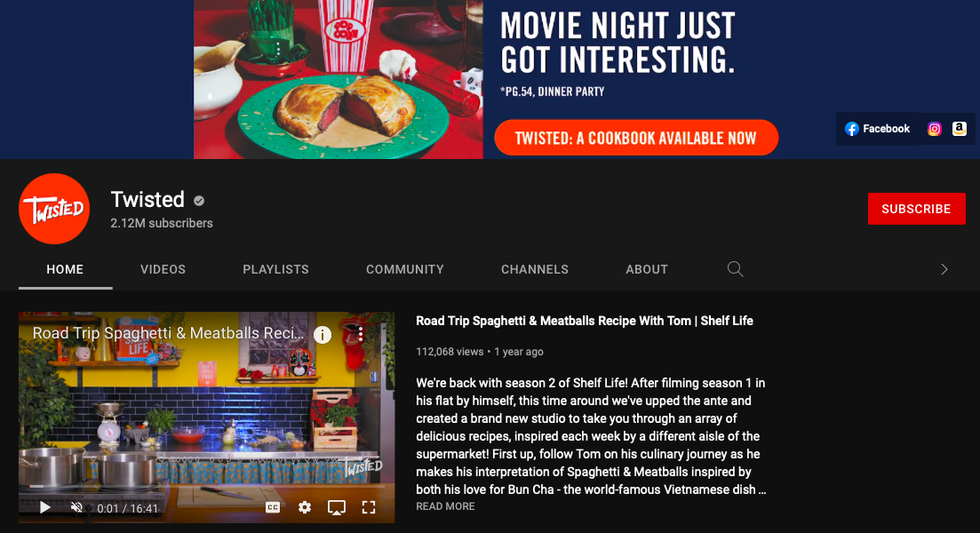Subscribe to the Twisted channel
Image resolution: width=980 pixels, height=533 pixels.
(x=916, y=209)
